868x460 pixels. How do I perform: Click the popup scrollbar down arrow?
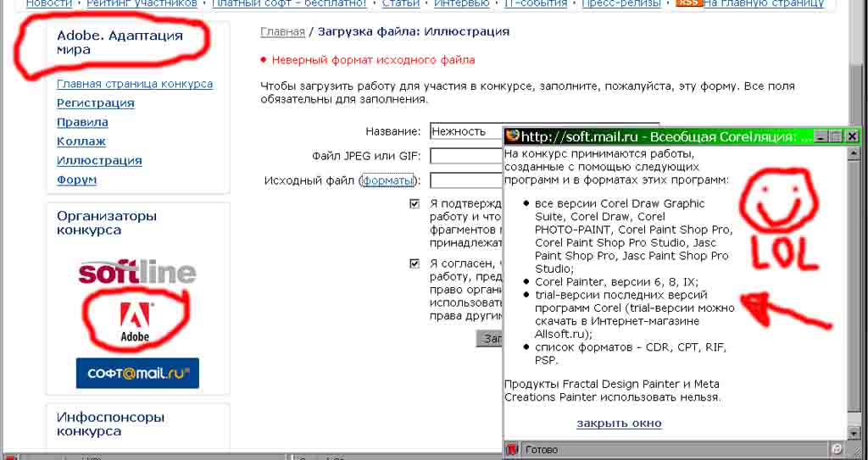click(x=854, y=432)
